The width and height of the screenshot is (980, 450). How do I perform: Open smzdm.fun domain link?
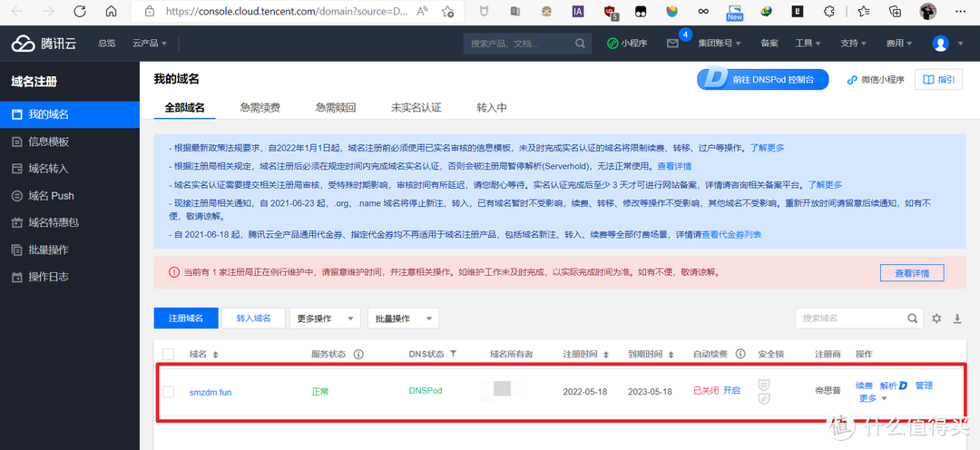[211, 393]
